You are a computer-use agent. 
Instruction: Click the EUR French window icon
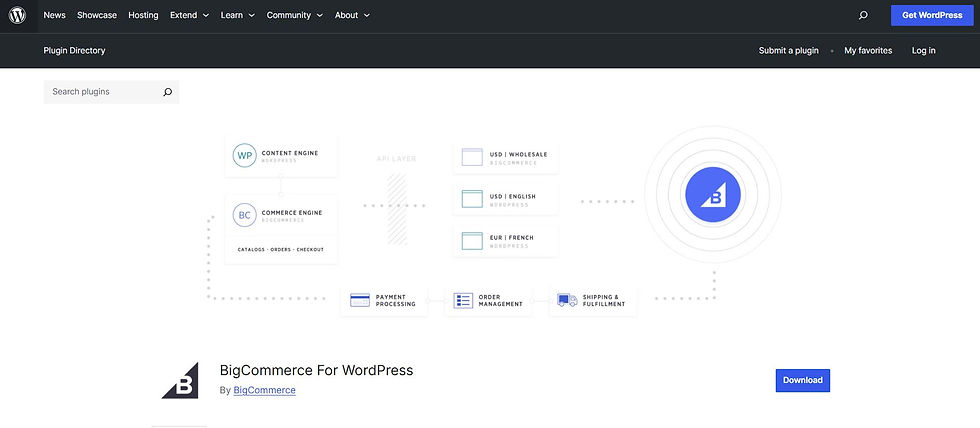[472, 241]
